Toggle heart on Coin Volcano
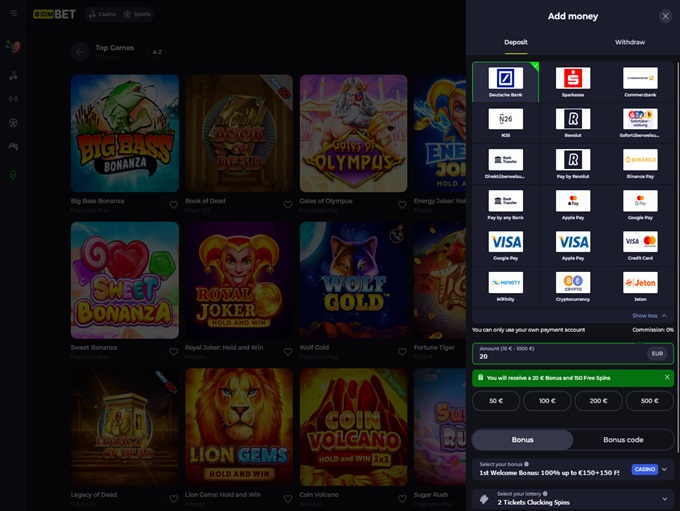This screenshot has width=680, height=511. [x=402, y=499]
